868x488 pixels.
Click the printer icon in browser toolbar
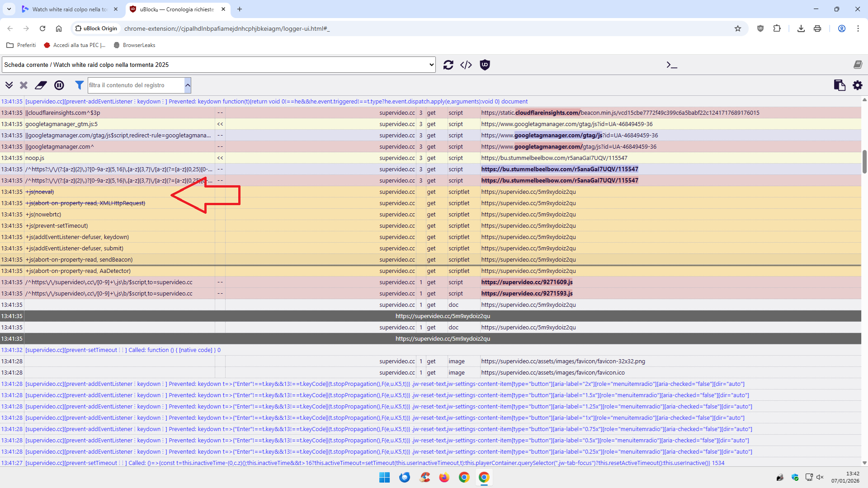click(817, 28)
